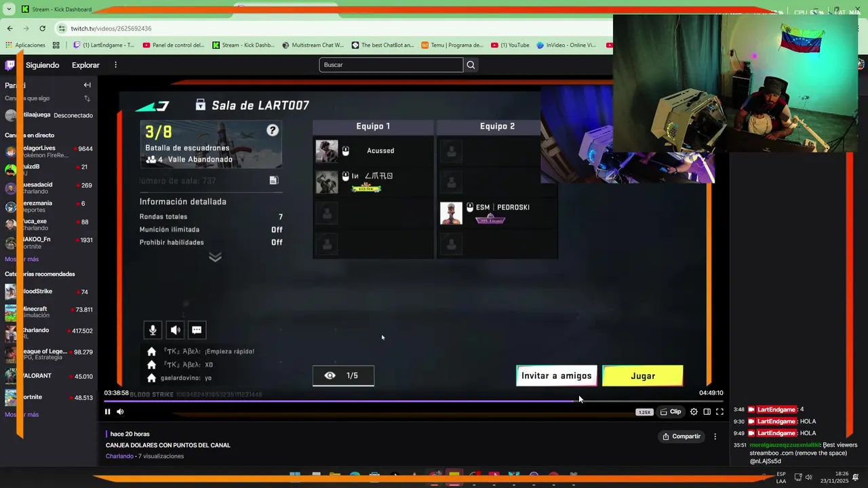Click the site info icon in address bar
The width and height of the screenshot is (868, 488).
[x=62, y=28]
